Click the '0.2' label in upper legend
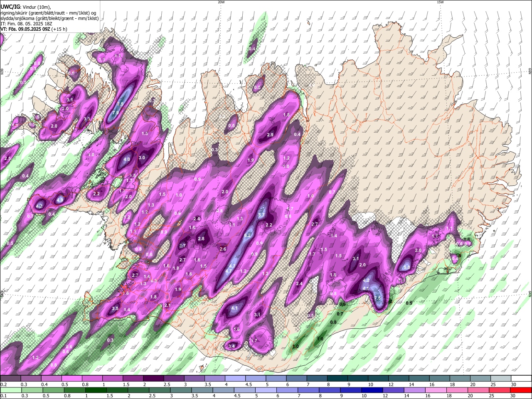Screen dimensions: 532x399 click(3, 384)
